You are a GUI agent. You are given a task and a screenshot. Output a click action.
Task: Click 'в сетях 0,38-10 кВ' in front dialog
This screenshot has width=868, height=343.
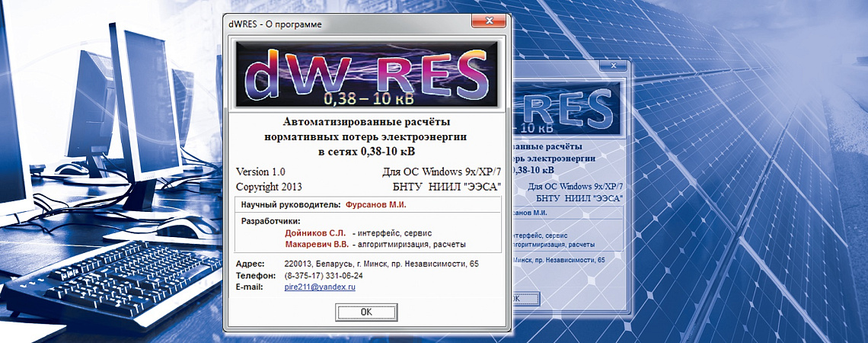click(366, 151)
